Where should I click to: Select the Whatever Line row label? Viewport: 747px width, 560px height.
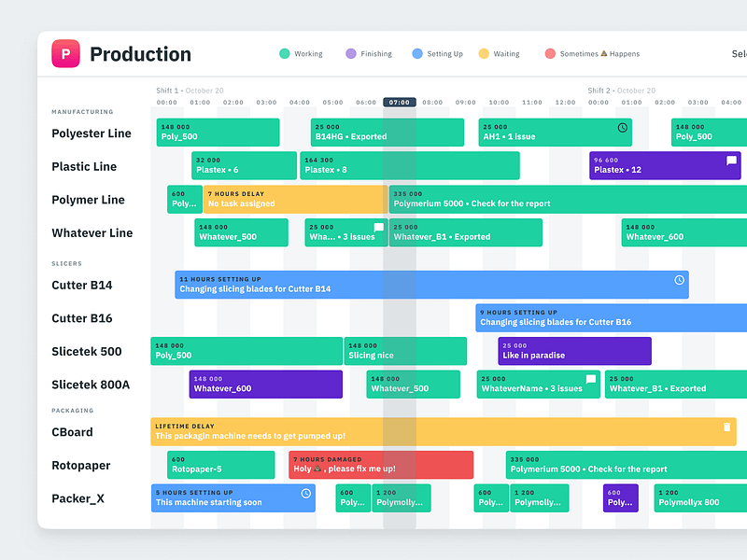92,232
